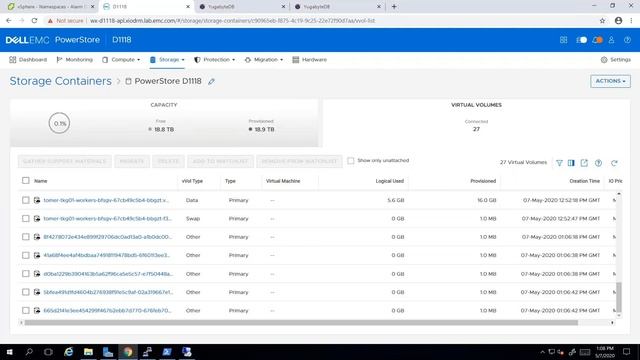Expand the Storage menu

167,60
